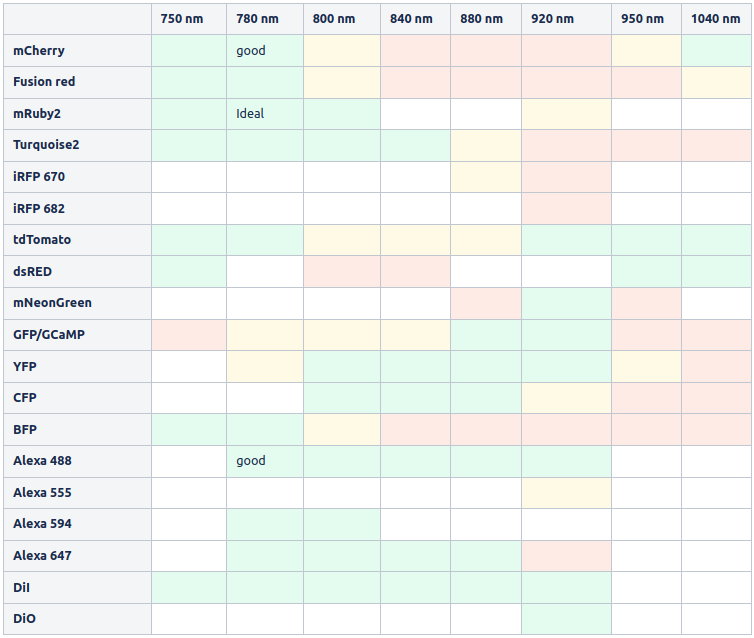Select the green DiO 920 nm cell
The image size is (754, 638).
point(566,619)
